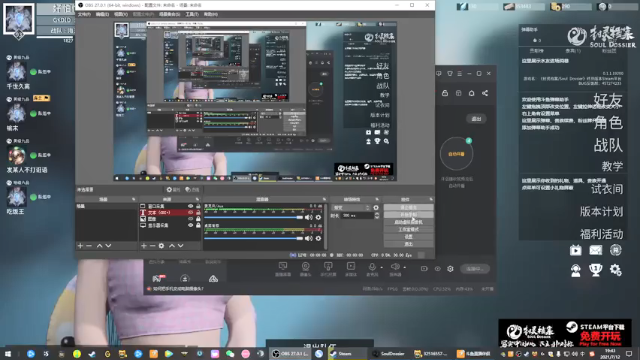Add a new source with the plus icon
The width and height of the screenshot is (640, 360).
(x=144, y=246)
